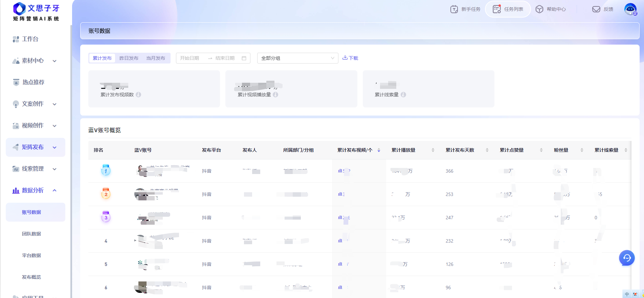Image resolution: width=644 pixels, height=298 pixels.
Task: Click the system tray 中 input method icon
Action: (x=627, y=294)
